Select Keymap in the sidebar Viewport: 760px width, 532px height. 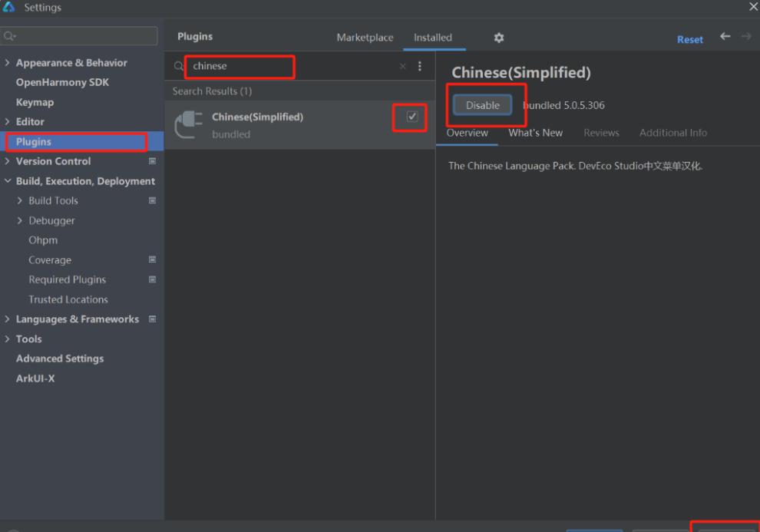coord(35,102)
